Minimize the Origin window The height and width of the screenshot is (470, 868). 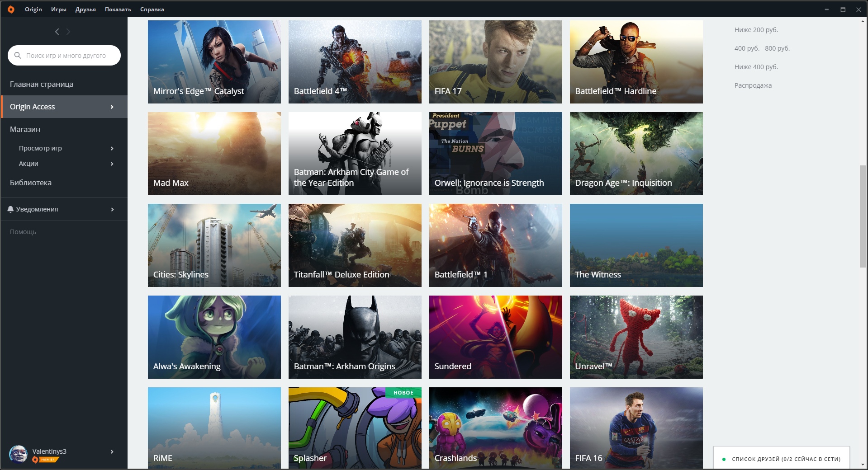point(827,9)
